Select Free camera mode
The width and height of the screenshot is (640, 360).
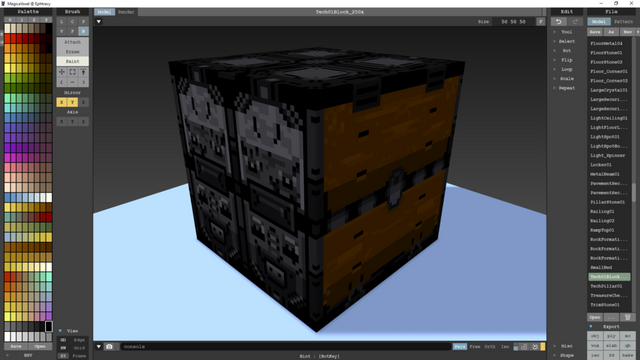(x=475, y=347)
